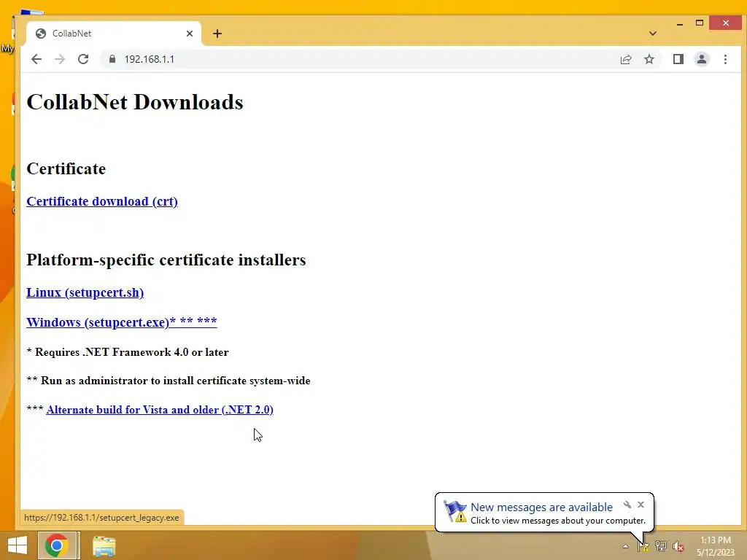
Task: Go back to the previous page
Action: coord(36,59)
